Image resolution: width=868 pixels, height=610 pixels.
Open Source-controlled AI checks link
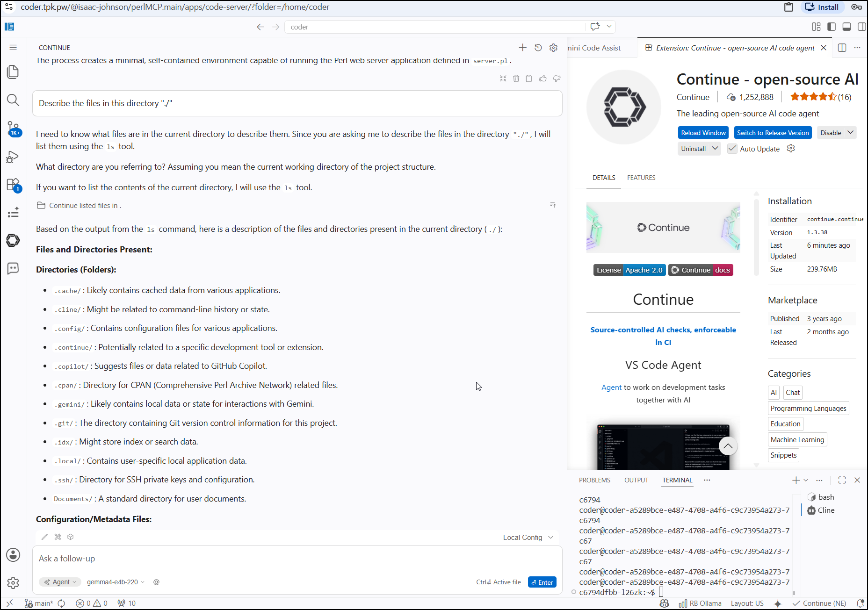[663, 336]
